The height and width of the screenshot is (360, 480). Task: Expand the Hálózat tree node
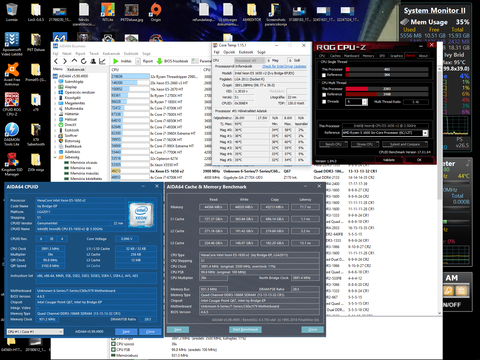coord(56,119)
